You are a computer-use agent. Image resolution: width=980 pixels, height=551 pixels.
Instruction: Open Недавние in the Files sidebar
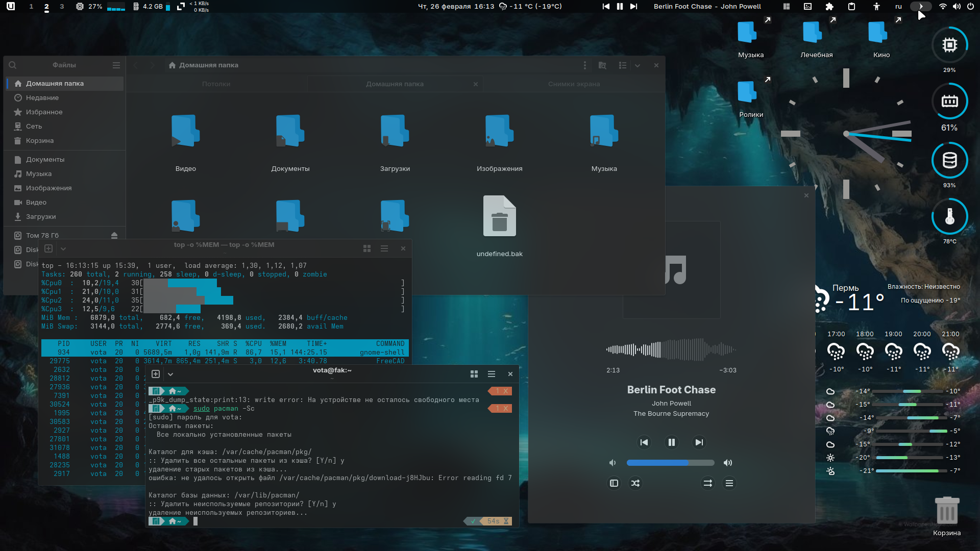[x=42, y=98]
